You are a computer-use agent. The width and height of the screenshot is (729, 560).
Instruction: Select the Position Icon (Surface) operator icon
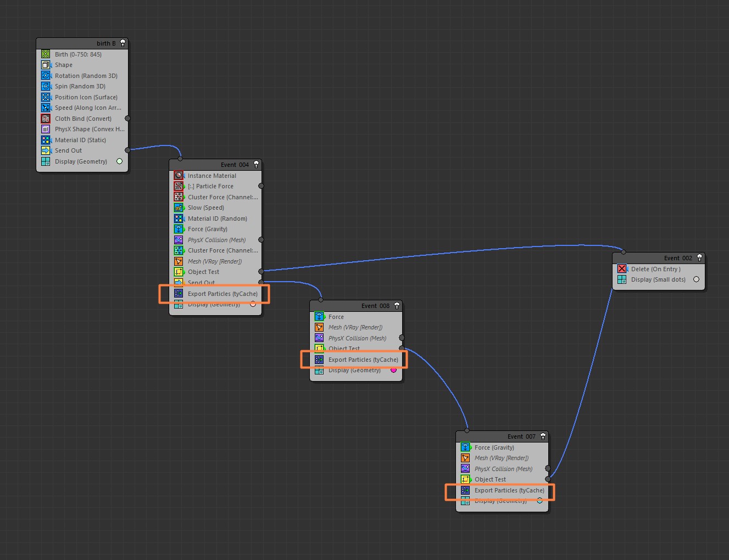[x=46, y=97]
